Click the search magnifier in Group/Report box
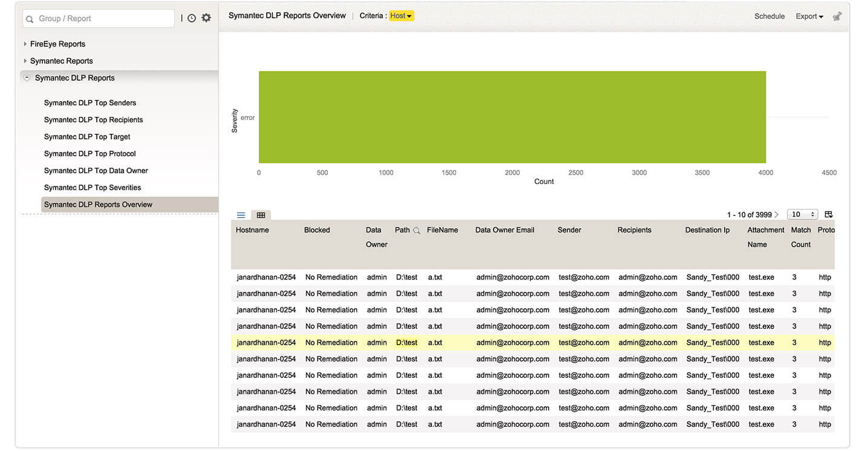The width and height of the screenshot is (868, 451). pos(30,19)
